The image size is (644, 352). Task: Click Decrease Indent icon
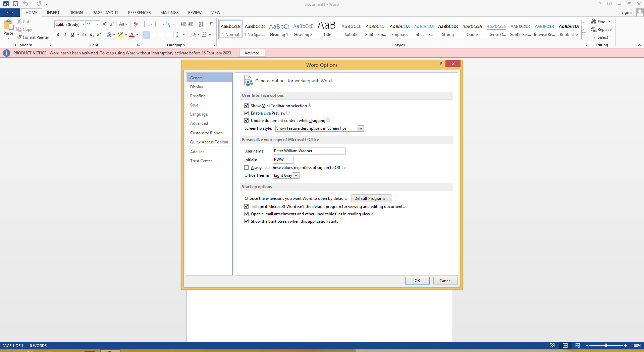[x=183, y=24]
